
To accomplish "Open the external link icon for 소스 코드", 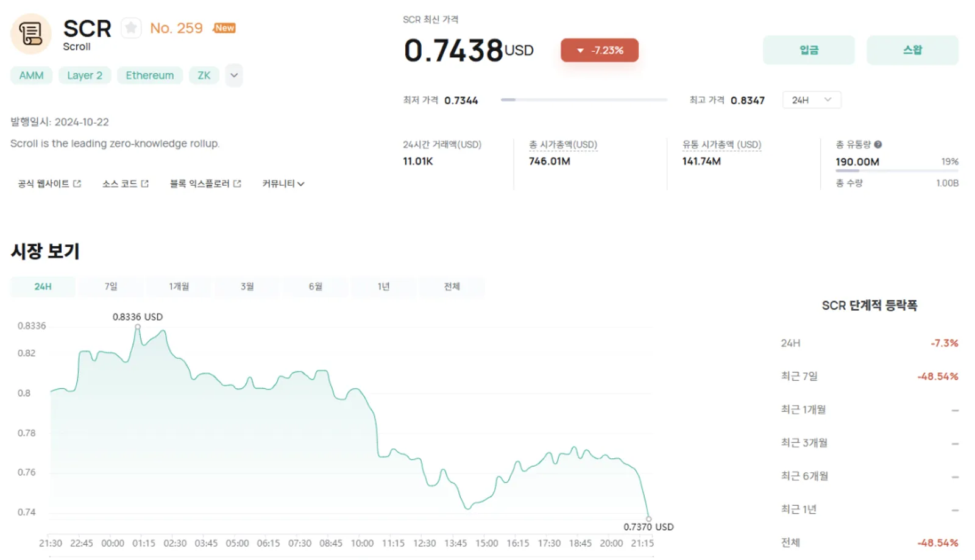I will pos(144,183).
